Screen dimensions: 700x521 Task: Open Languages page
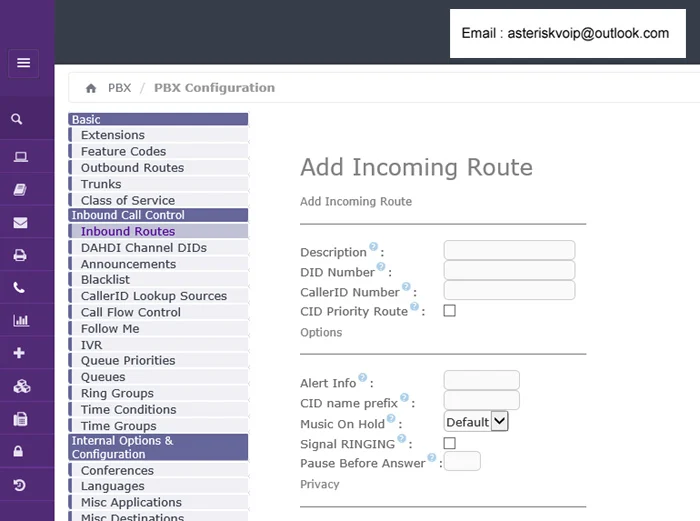click(x=158, y=486)
